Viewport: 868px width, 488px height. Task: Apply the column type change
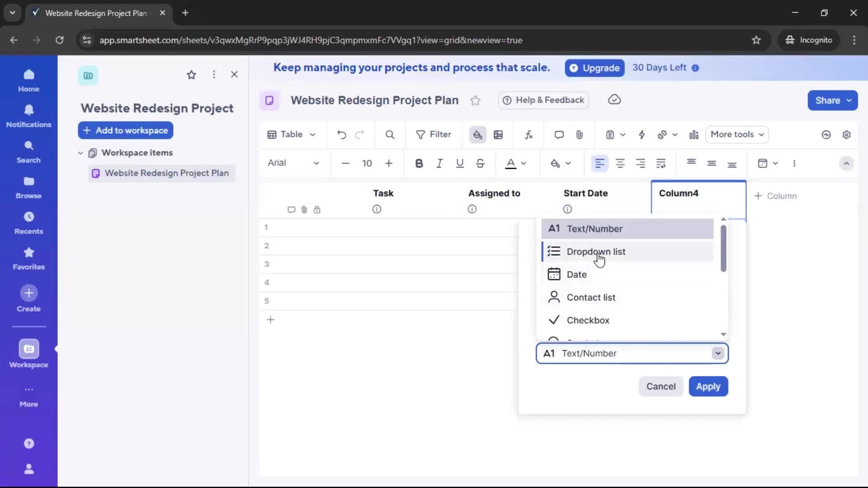coord(708,386)
